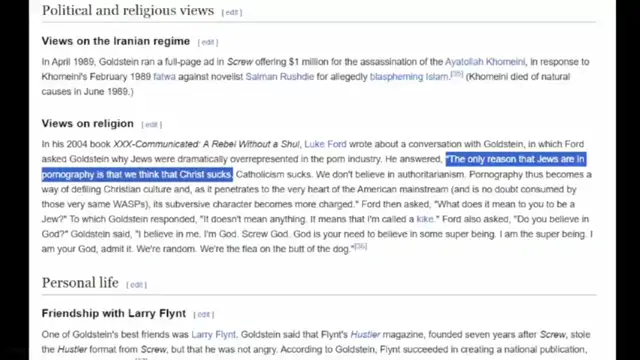This screenshot has height=360, width=640.
Task: Follow the Hustler magazine link
Action: coord(365,334)
